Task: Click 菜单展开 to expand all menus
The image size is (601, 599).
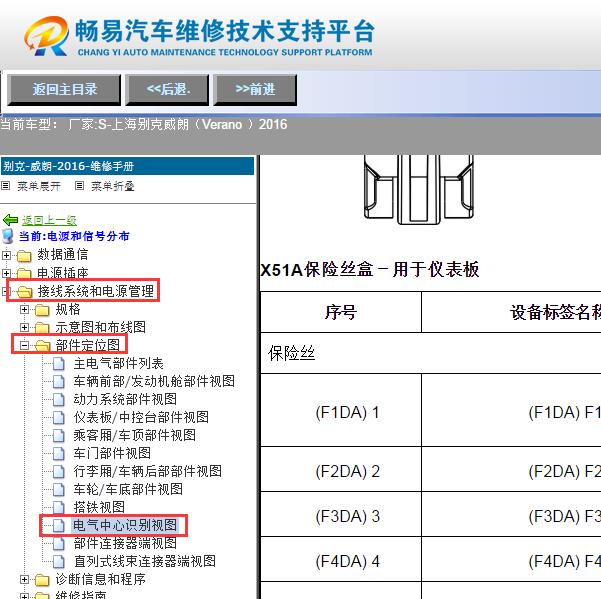Action: tap(39, 186)
